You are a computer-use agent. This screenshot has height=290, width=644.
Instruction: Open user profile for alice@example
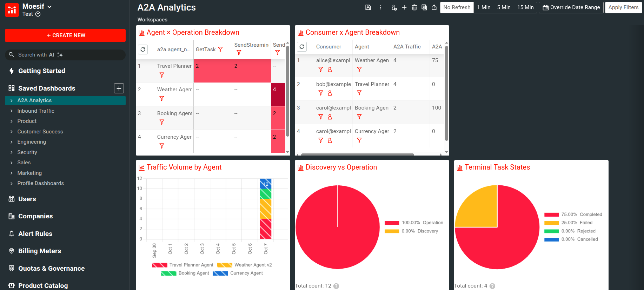click(330, 70)
